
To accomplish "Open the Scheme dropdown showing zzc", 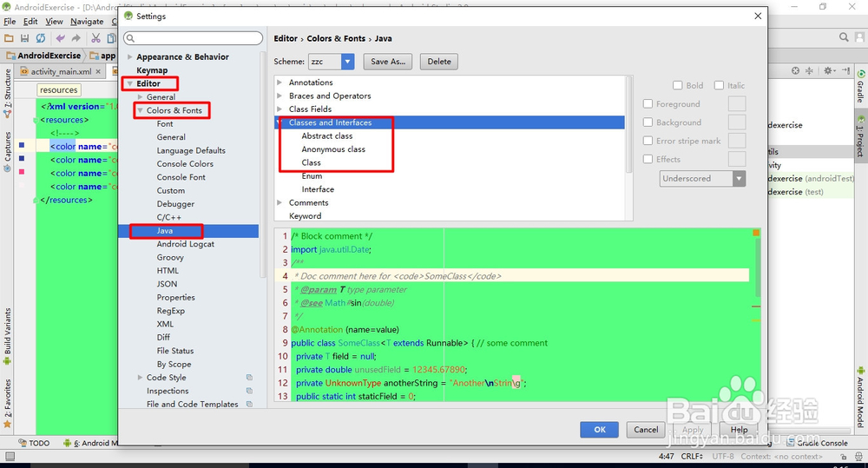I will click(331, 62).
